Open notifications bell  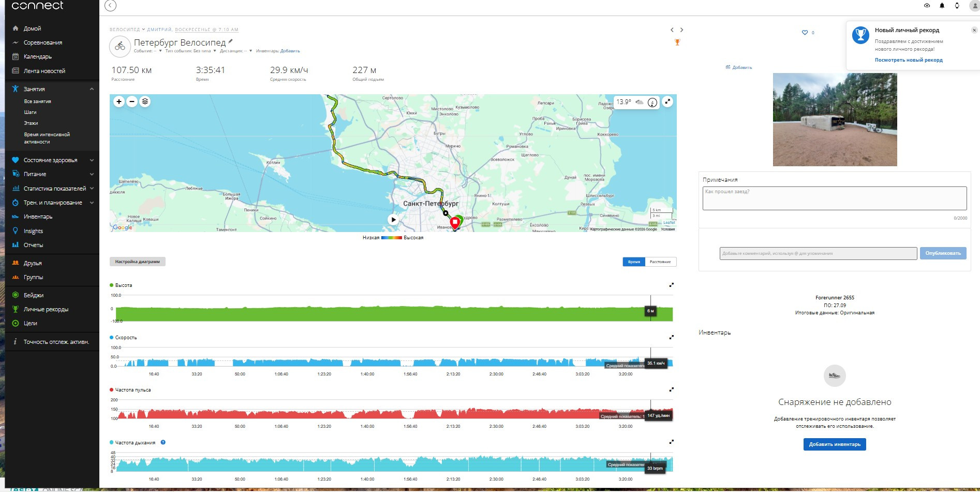coord(942,6)
